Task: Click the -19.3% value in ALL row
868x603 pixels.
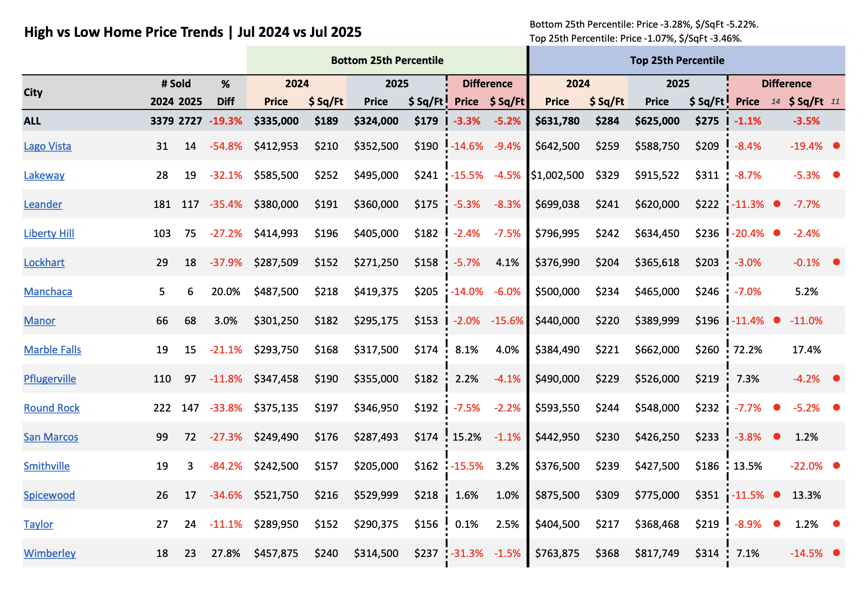Action: [226, 121]
